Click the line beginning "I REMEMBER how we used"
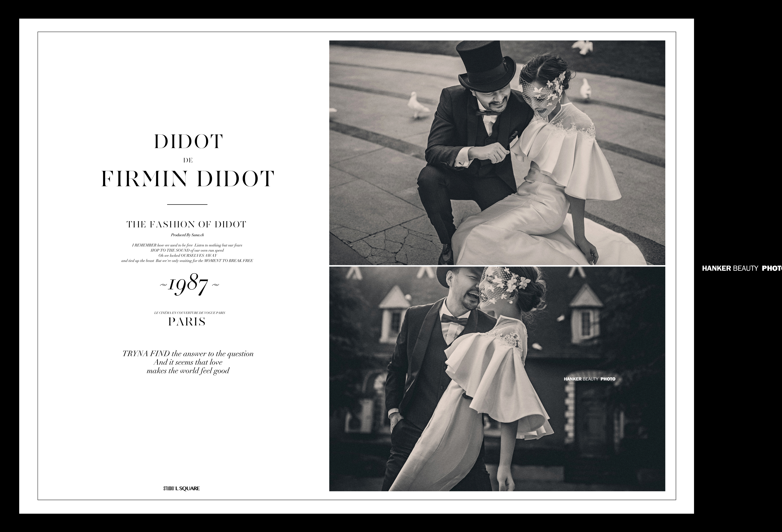Image resolution: width=782 pixels, height=532 pixels. coord(187,245)
